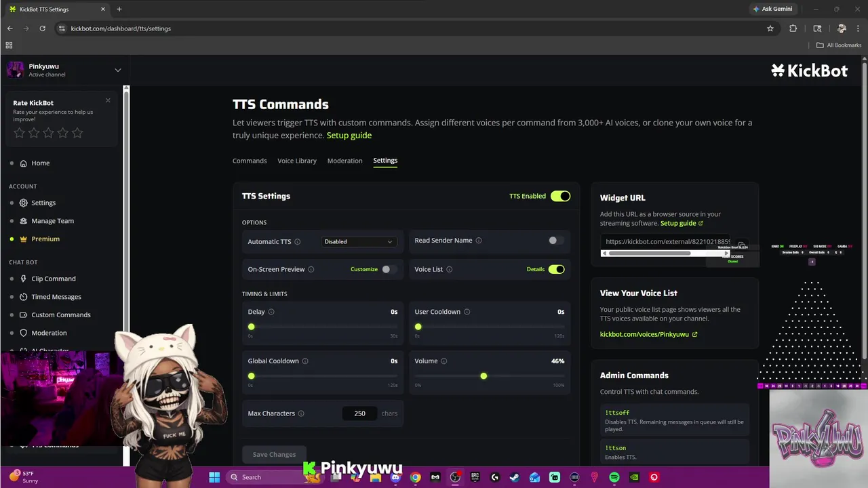
Task: Open Steam from the taskbar
Action: (515, 477)
